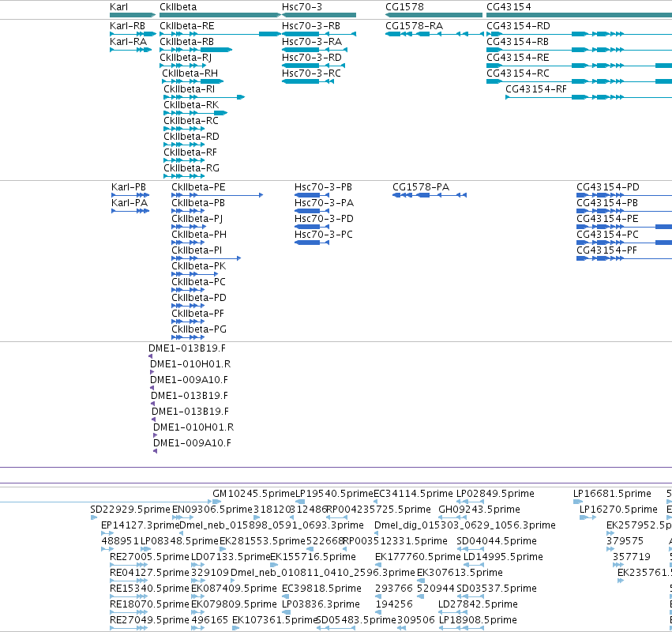Select the Karl-RB transcript label
Viewport: 672px width, 632px height.
pyautogui.click(x=127, y=26)
